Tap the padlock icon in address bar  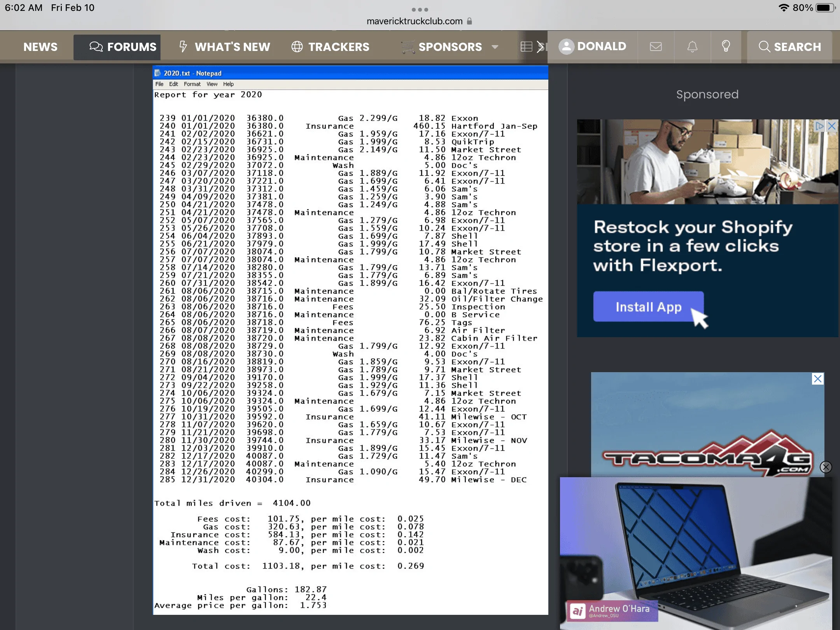pos(469,21)
